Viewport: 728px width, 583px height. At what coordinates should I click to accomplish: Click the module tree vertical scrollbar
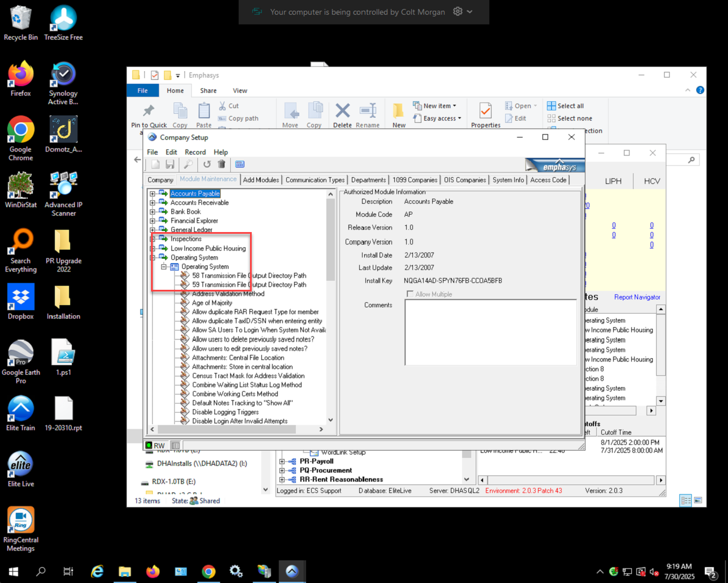(331, 307)
